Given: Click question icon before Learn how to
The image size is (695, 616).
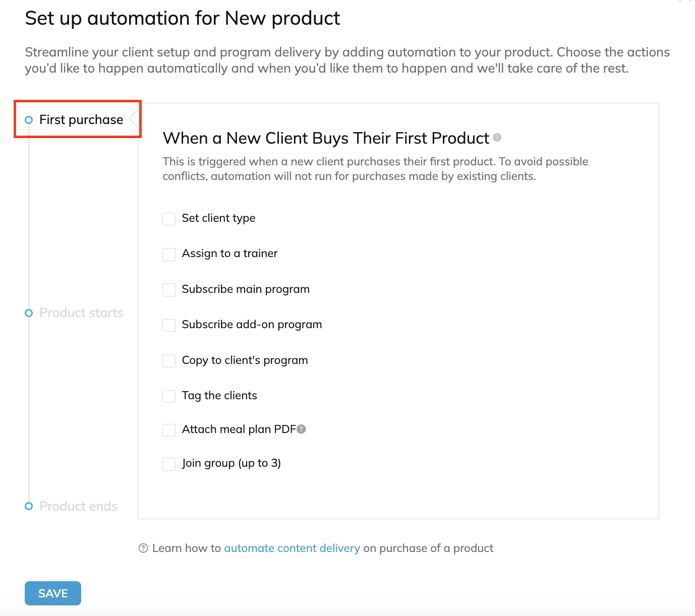Looking at the screenshot, I should click(143, 548).
